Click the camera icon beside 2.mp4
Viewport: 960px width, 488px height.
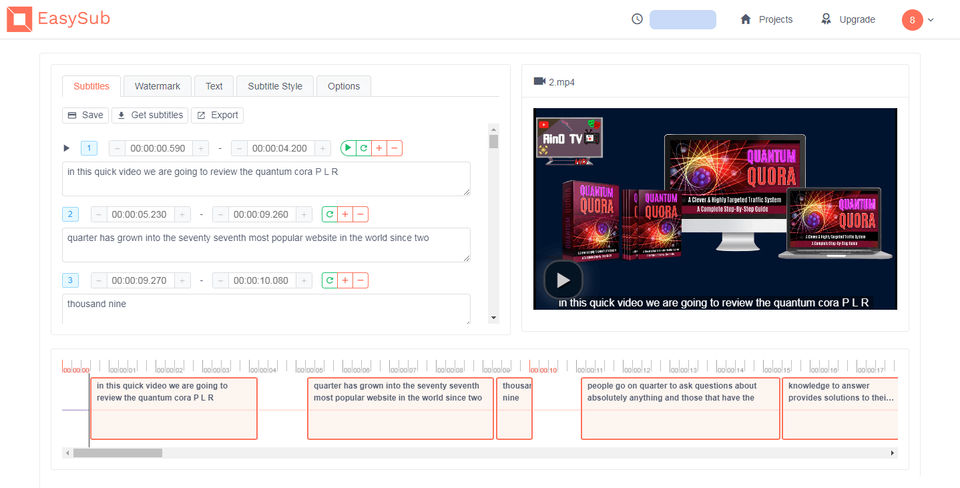click(x=539, y=81)
